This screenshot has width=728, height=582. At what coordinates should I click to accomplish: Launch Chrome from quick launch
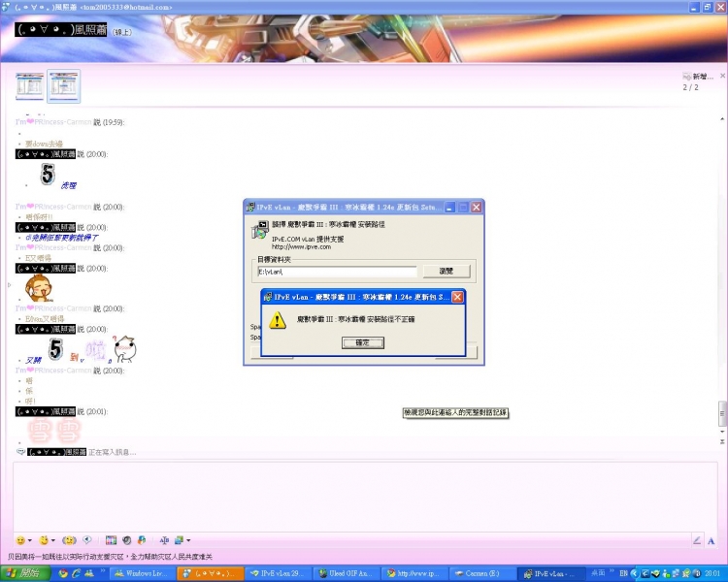pyautogui.click(x=63, y=573)
